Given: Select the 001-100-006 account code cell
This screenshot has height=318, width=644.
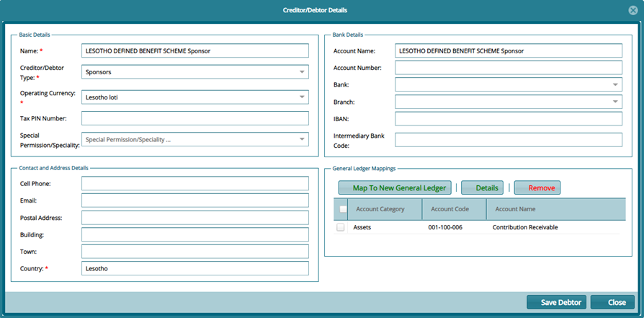Looking at the screenshot, I should click(x=444, y=227).
